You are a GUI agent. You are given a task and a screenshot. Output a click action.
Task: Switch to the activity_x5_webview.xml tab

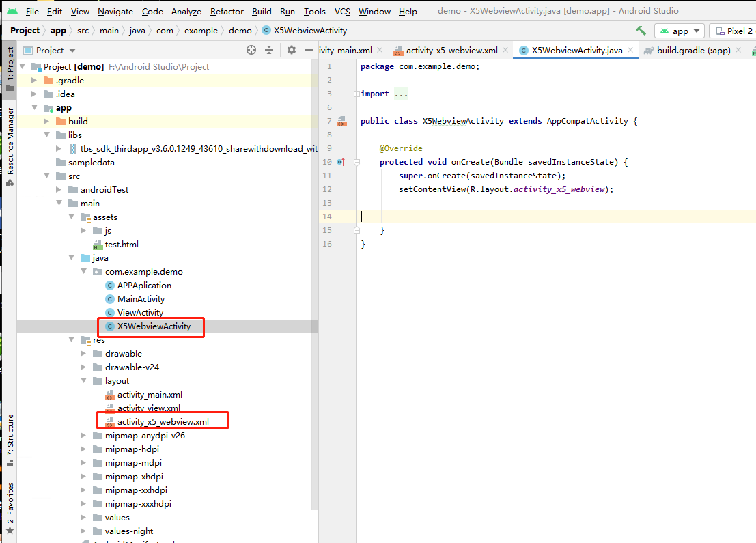click(x=451, y=50)
